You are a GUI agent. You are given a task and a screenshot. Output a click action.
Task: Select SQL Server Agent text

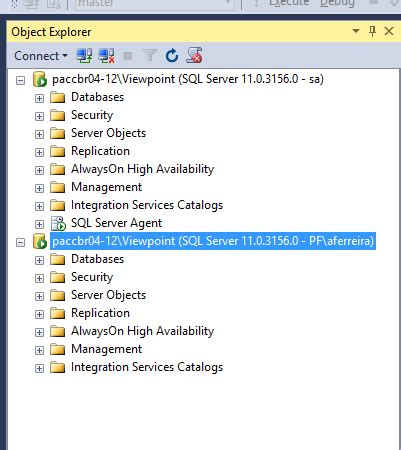pyautogui.click(x=116, y=223)
